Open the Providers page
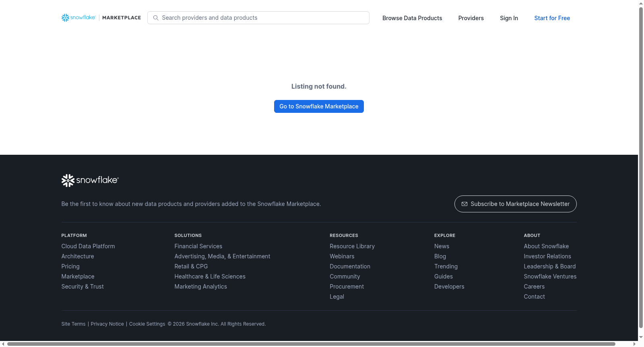The height and width of the screenshot is (347, 644). click(x=471, y=18)
